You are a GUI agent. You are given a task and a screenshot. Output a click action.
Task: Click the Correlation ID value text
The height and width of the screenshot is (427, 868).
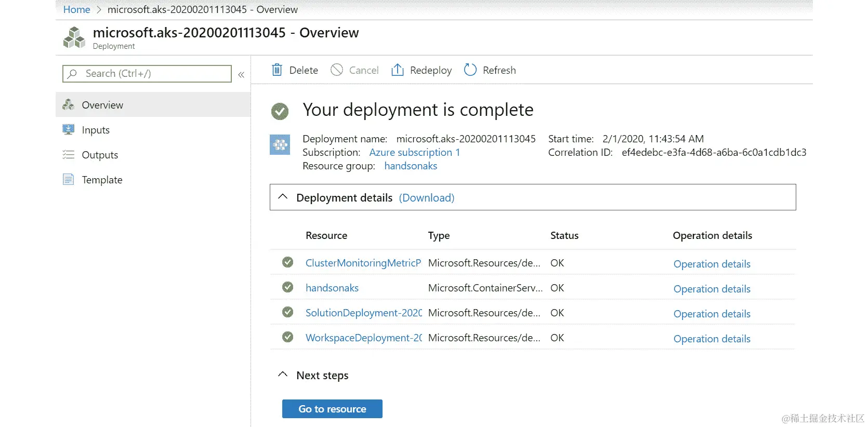coord(714,152)
